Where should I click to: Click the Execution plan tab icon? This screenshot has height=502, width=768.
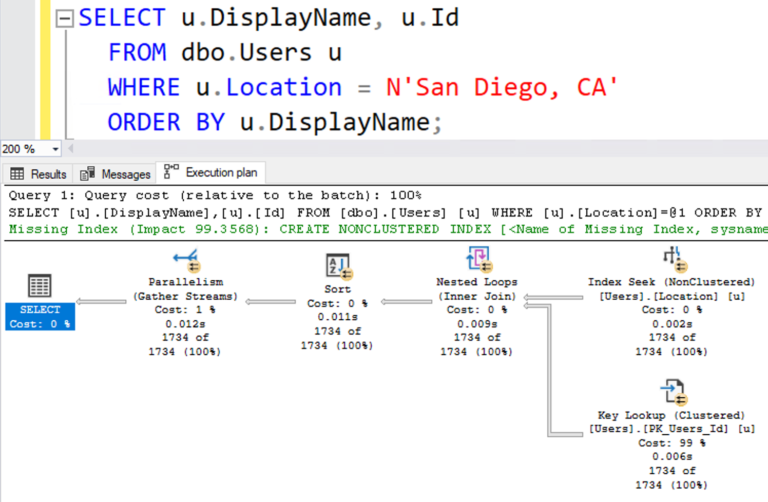pyautogui.click(x=171, y=172)
